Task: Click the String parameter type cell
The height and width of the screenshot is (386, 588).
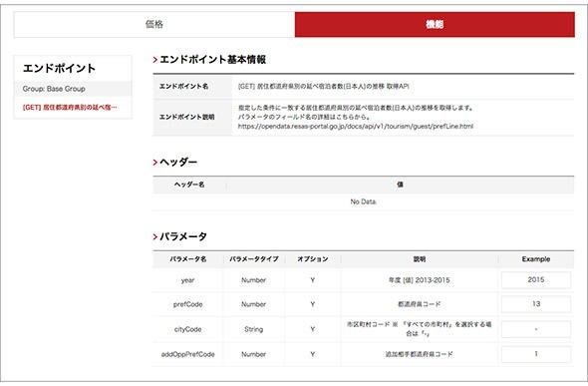Action: point(254,329)
